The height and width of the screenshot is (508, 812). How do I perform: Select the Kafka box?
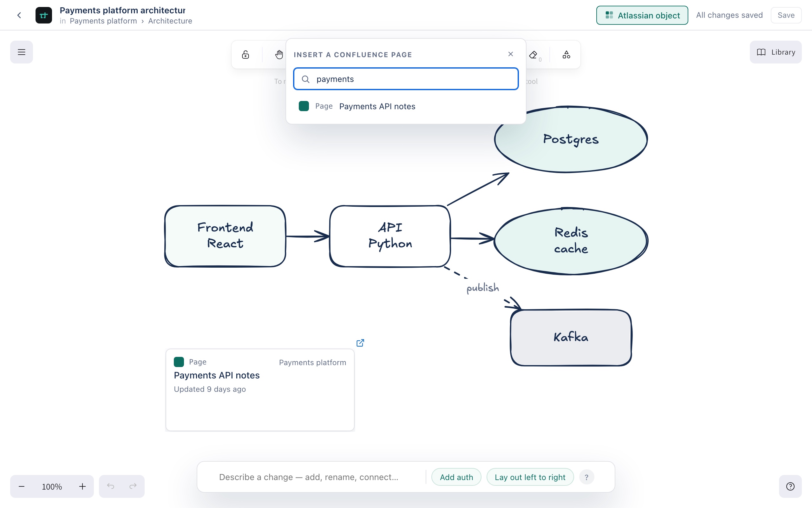coord(571,337)
